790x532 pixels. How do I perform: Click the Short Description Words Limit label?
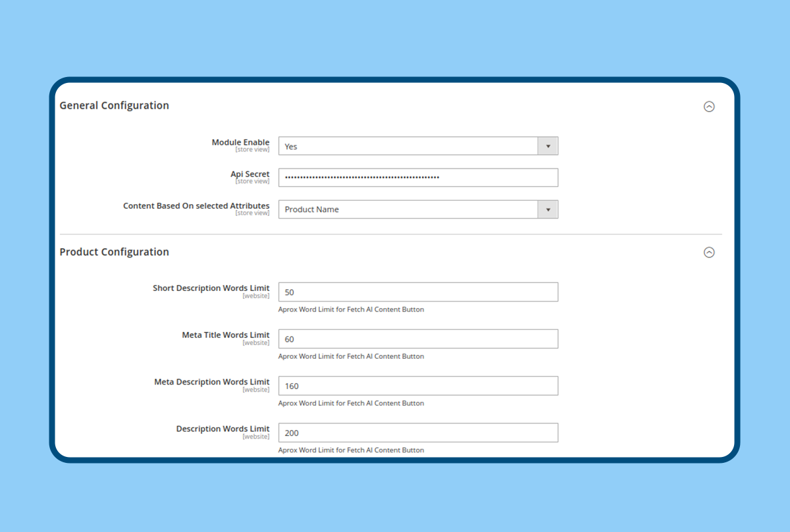coord(211,288)
